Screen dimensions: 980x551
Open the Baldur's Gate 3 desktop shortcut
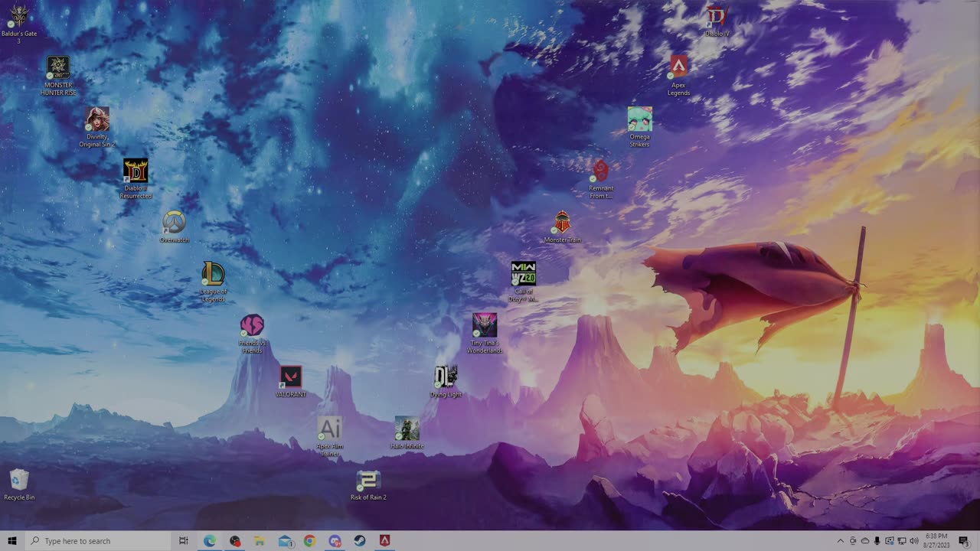click(x=18, y=24)
